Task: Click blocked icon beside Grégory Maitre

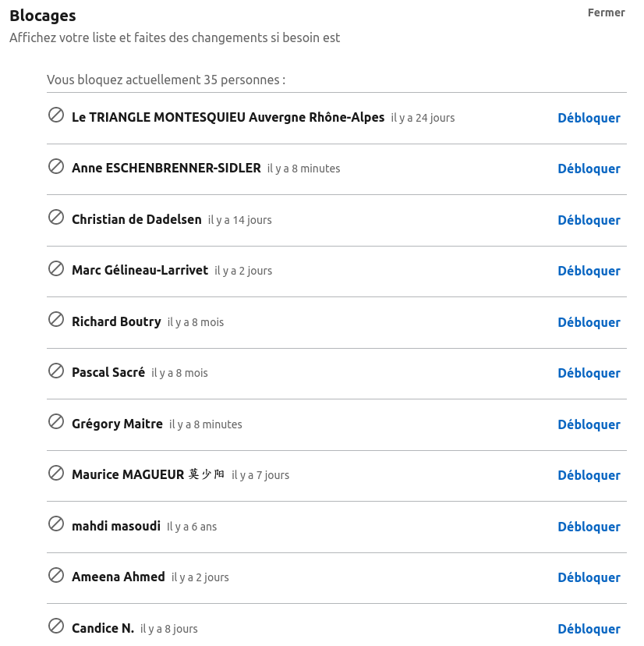Action: pos(56,421)
